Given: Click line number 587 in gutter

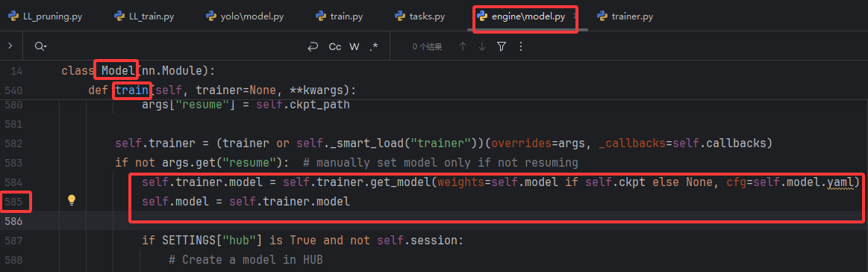Looking at the screenshot, I should point(14,241).
